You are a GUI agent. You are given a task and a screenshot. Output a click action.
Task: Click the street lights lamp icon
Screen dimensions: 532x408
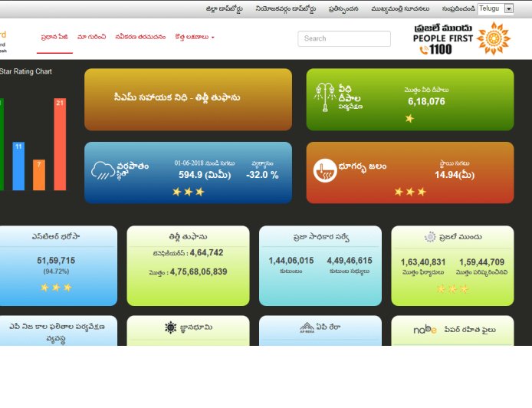pyautogui.click(x=326, y=98)
